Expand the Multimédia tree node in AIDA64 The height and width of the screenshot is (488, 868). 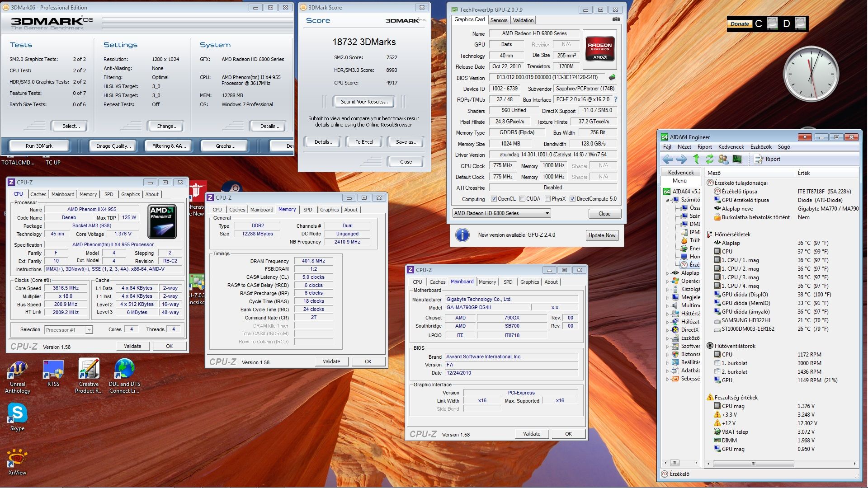pos(667,305)
